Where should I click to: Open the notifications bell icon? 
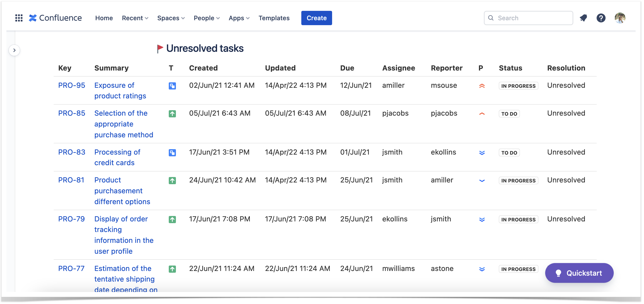click(583, 18)
